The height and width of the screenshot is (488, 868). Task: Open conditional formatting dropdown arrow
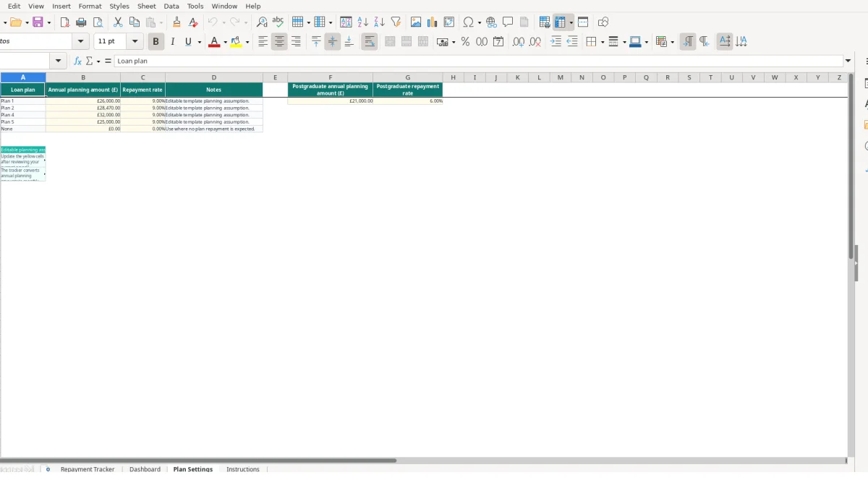click(673, 42)
